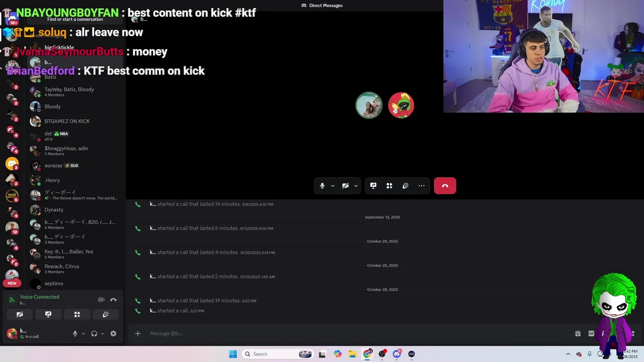Open the Batiz direct message
644x362 pixels.
click(75, 77)
